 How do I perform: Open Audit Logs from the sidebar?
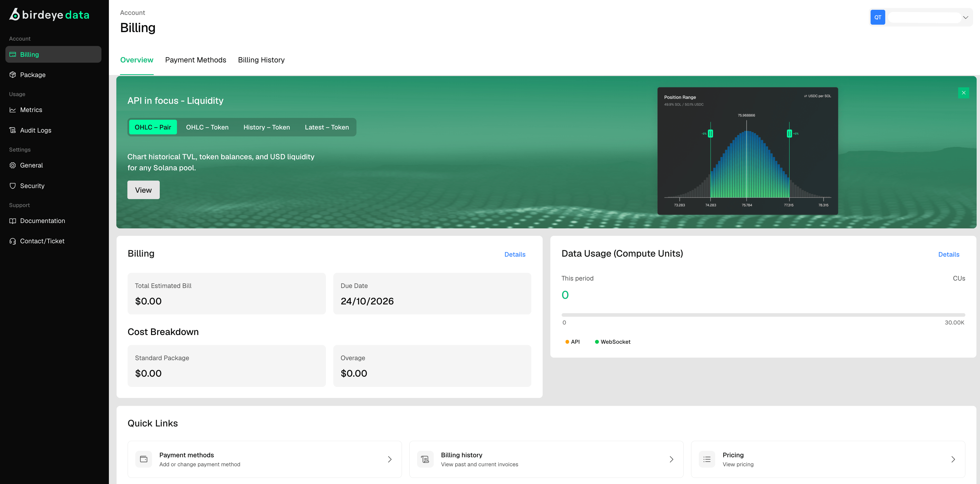coord(53,130)
